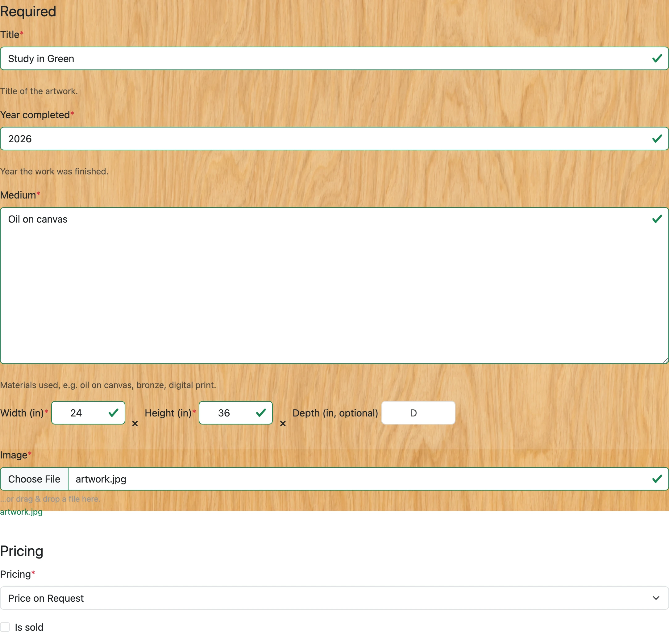Click the optional Depth input field
Screen dimensions: 669x644
click(418, 413)
